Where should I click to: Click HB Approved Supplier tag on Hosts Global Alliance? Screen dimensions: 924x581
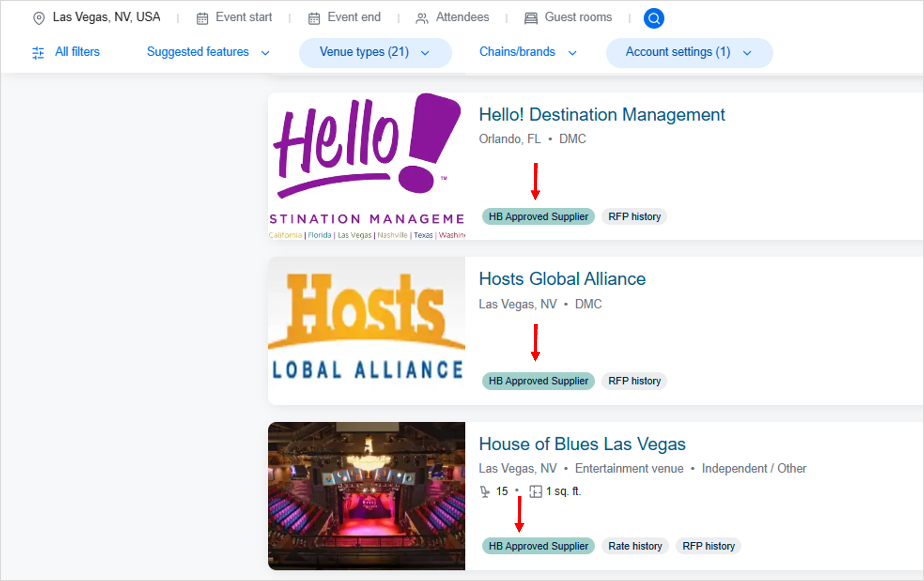pos(538,381)
